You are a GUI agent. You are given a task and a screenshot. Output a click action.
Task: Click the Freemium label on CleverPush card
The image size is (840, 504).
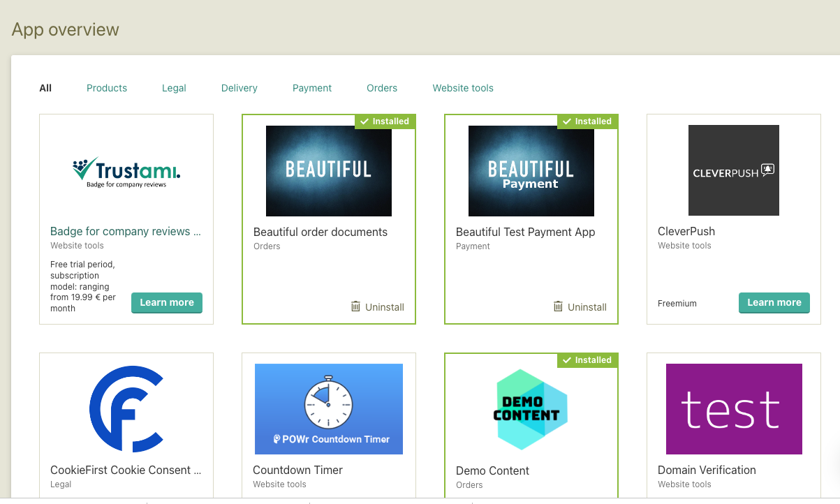tap(677, 304)
